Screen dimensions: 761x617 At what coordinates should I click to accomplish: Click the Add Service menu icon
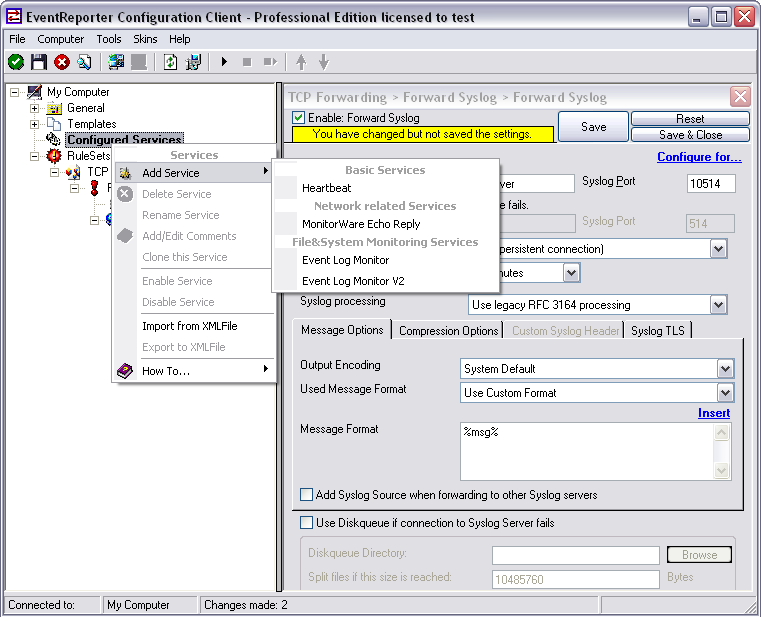tap(125, 173)
